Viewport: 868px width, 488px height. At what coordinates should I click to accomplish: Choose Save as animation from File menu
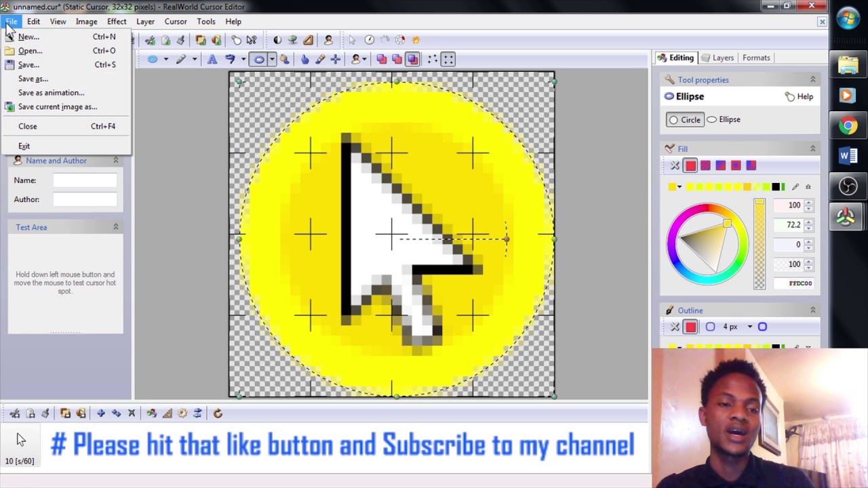click(x=66, y=93)
